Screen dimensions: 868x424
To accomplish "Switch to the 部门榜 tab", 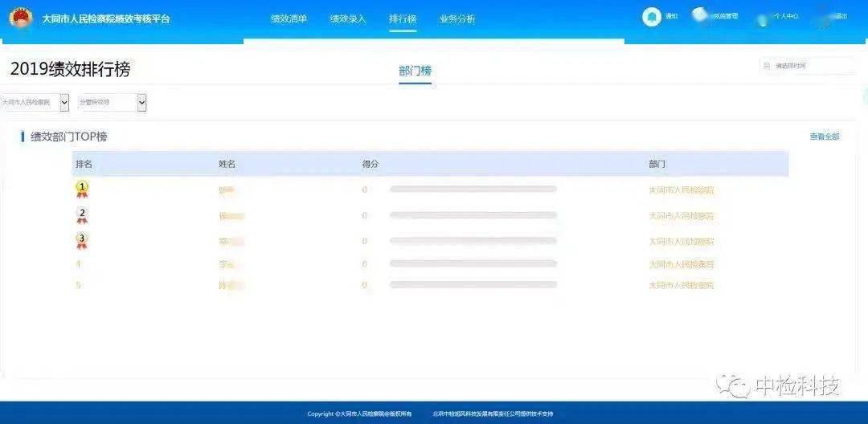I will point(415,71).
